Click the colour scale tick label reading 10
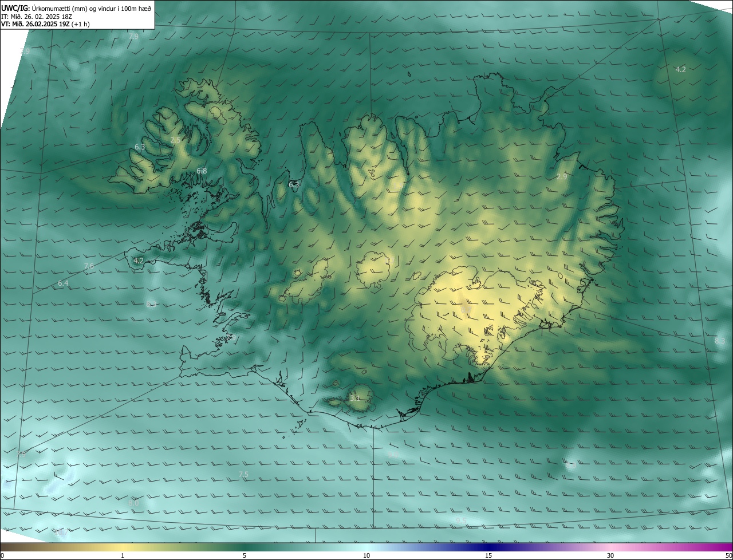Screen dimensions: 733x560 366,555
